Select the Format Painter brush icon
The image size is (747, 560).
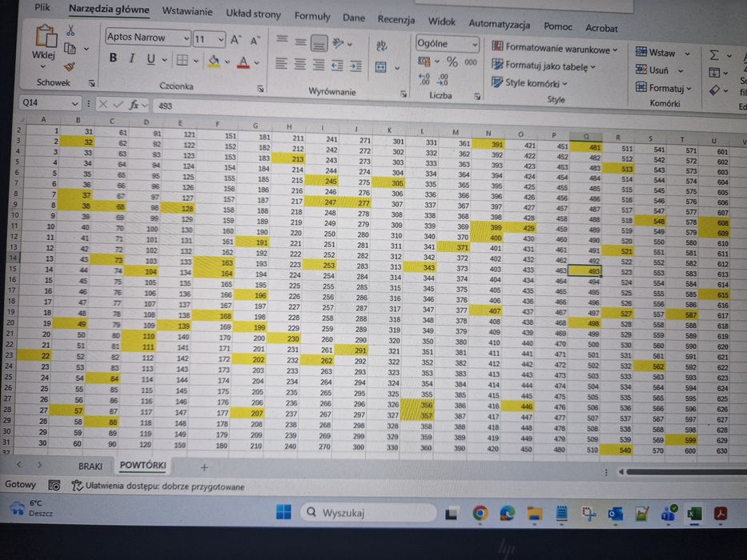pos(70,66)
